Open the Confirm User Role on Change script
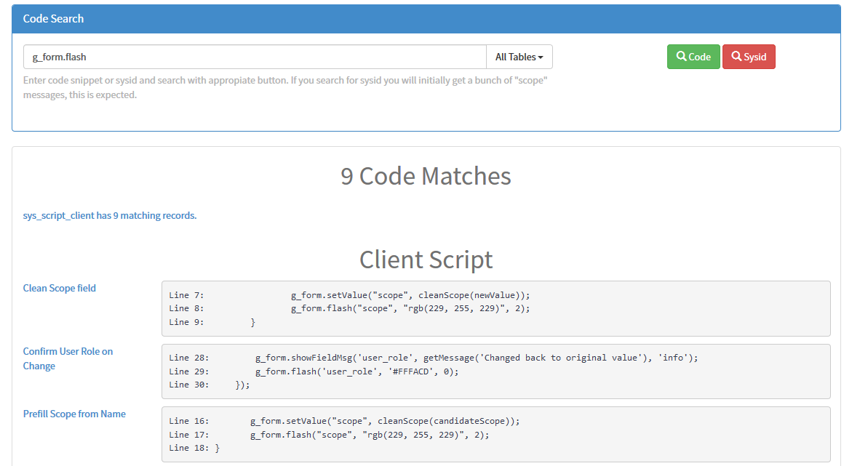This screenshot has width=868, height=466. click(x=68, y=358)
